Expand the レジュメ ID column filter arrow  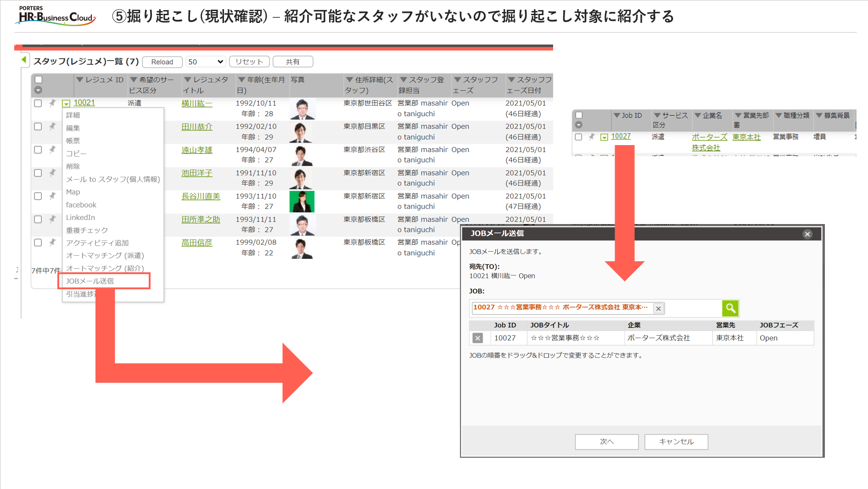tap(80, 80)
